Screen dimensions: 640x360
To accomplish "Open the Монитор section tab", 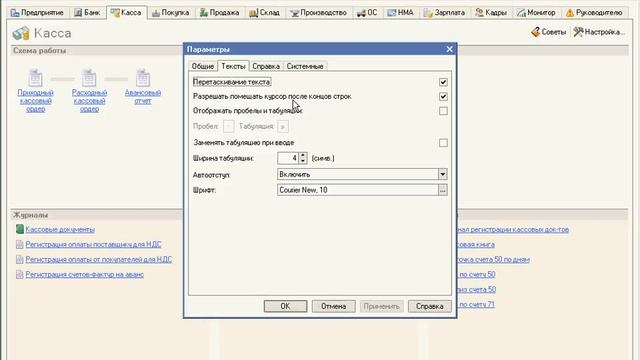I will click(x=536, y=13).
